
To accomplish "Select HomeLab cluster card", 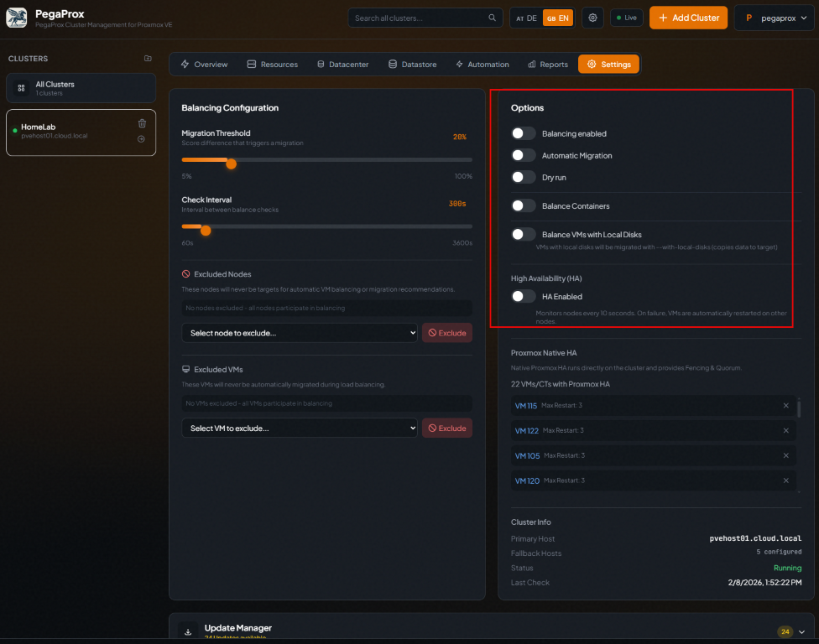I will pos(81,132).
